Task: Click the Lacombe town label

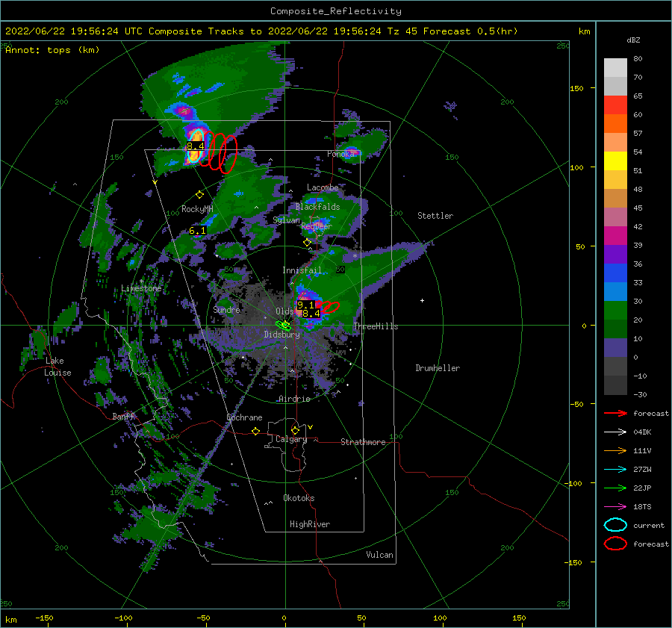Action: pos(323,187)
